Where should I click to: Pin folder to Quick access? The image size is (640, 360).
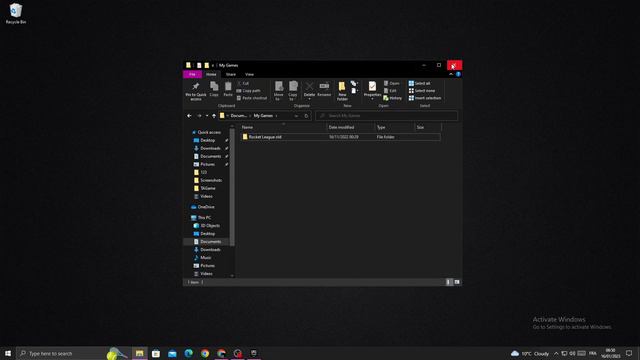(196, 91)
